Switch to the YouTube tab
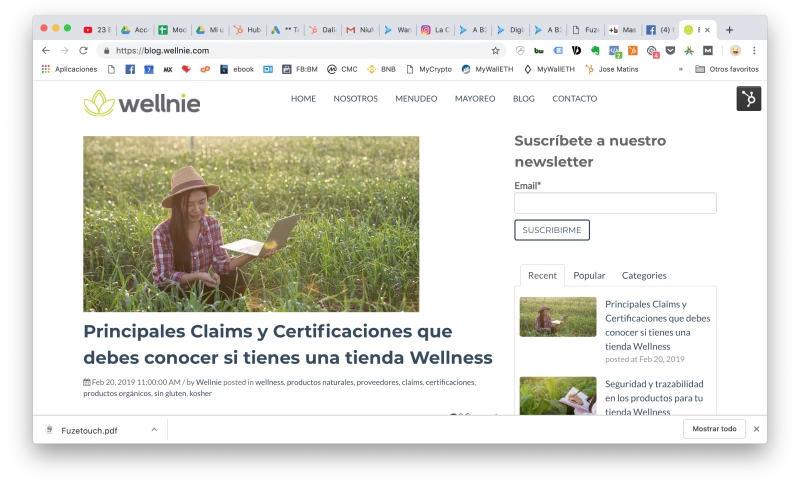The image size is (800, 480). click(97, 30)
